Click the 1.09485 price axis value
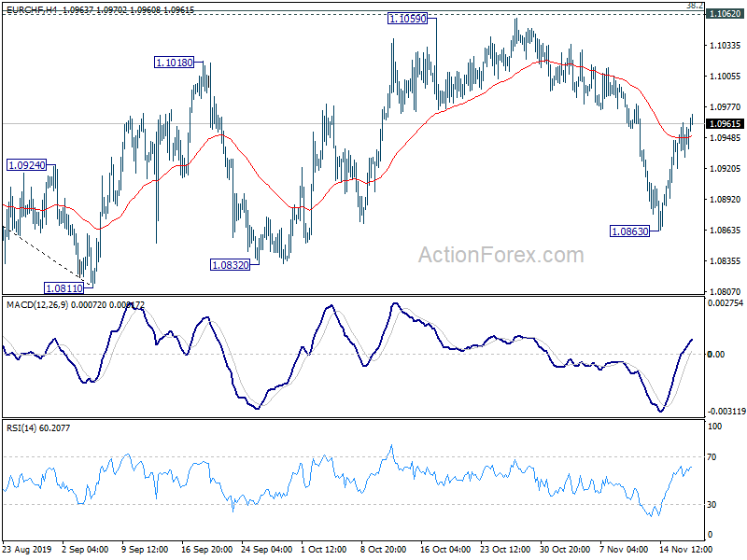Screen dimensions: 747x560 726,137
